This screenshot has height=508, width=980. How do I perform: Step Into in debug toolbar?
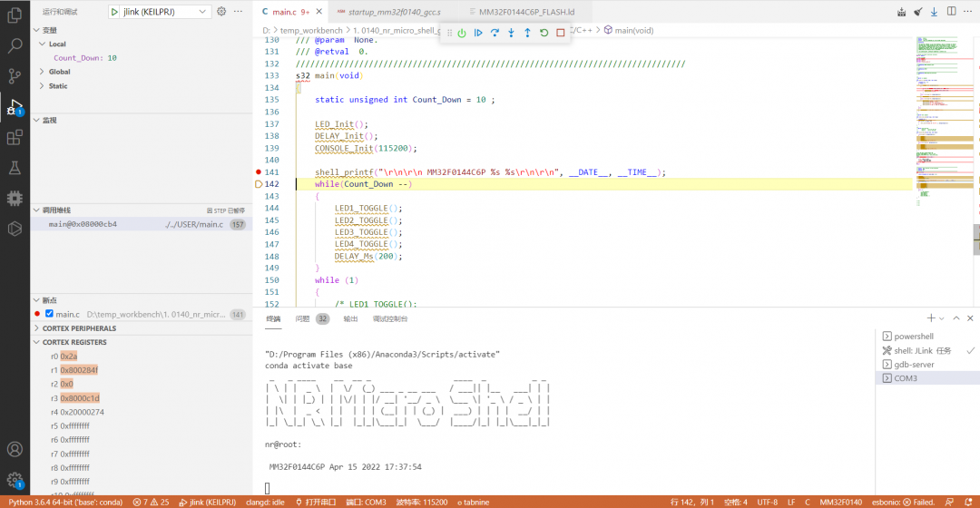511,34
